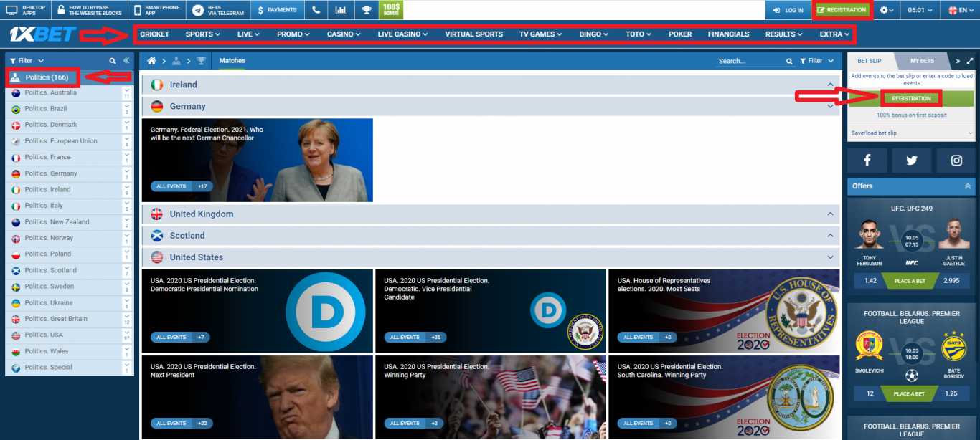Image resolution: width=980 pixels, height=440 pixels.
Task: Open the left sidebar Filter dropdown
Action: click(x=27, y=61)
